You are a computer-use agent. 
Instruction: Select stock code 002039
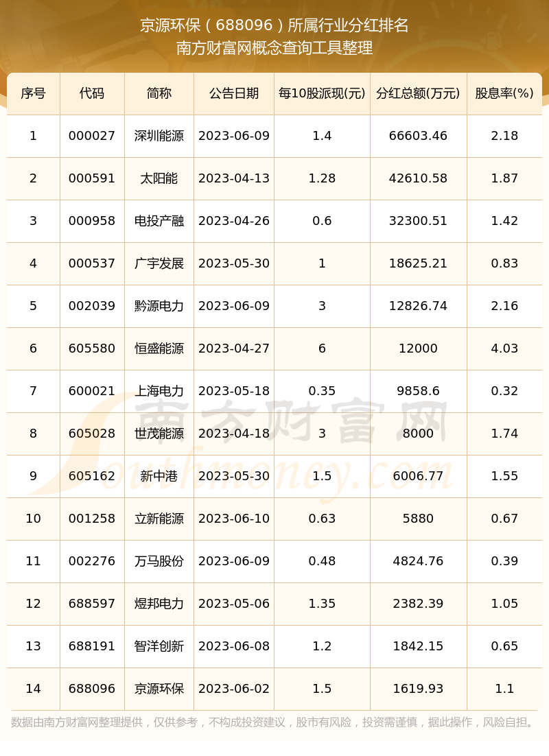pyautogui.click(x=92, y=306)
